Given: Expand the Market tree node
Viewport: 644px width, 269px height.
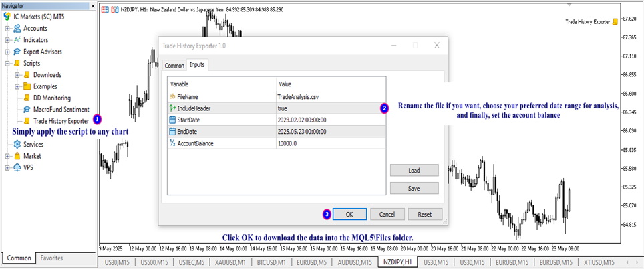Looking at the screenshot, I should [7, 157].
